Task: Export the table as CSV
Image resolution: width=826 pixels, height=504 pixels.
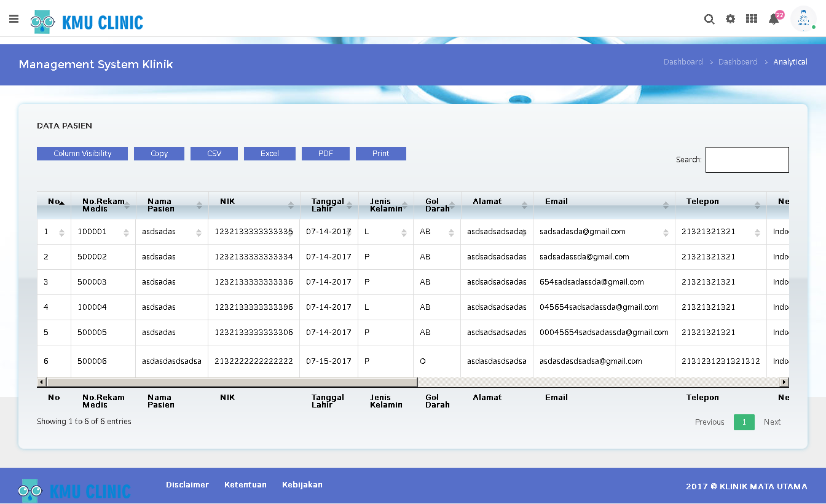Action: (214, 154)
